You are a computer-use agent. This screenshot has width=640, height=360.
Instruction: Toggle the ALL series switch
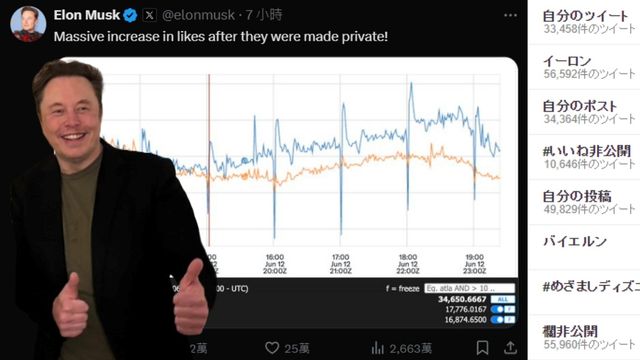[x=503, y=299]
